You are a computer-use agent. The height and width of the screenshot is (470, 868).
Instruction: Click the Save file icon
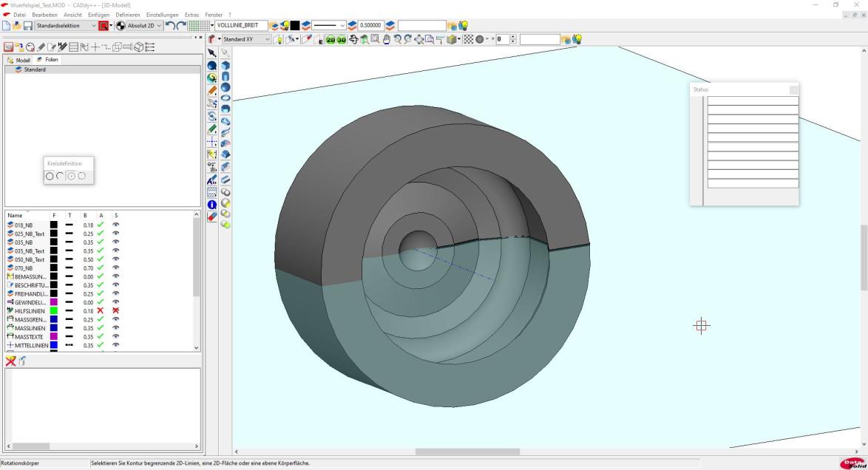(x=27, y=26)
